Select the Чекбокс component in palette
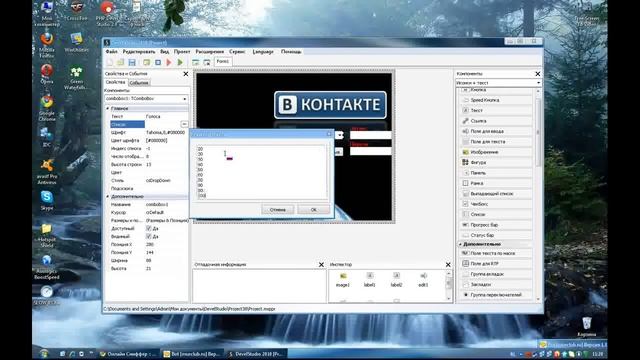This screenshot has height=360, width=640. point(497,204)
